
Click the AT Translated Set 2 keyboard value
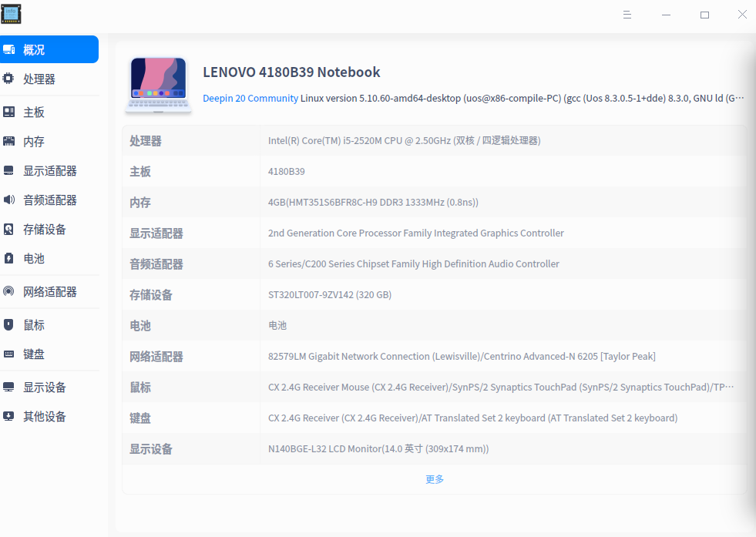[472, 418]
